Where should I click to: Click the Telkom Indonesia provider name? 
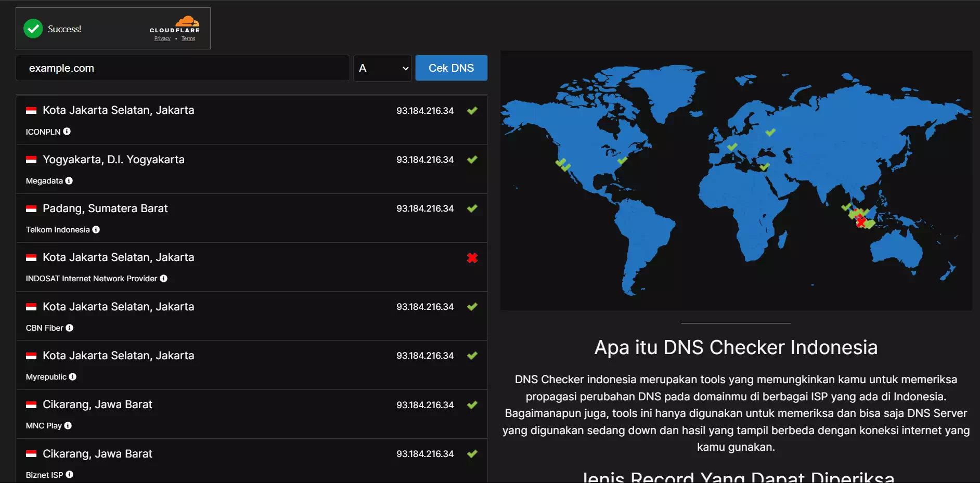point(58,230)
